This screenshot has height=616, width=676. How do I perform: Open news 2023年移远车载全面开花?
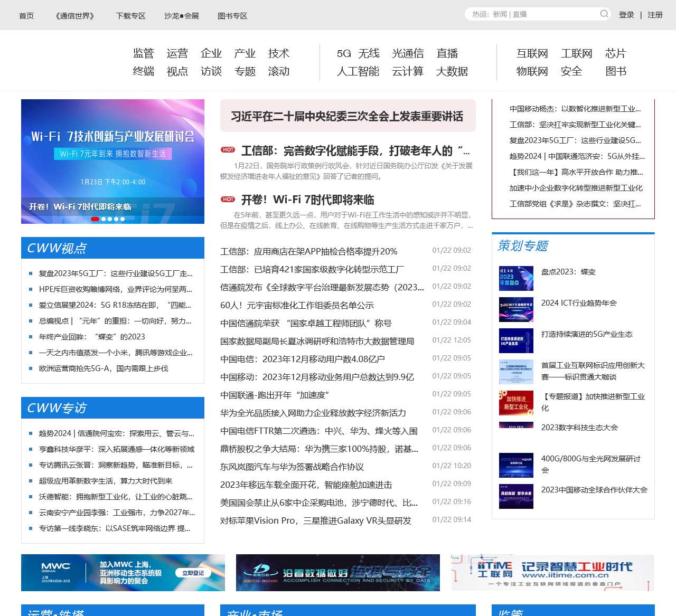click(306, 485)
